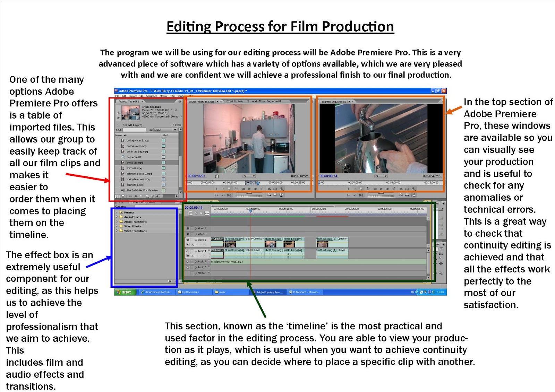
Task: Click the Loop playback icon in Source monitor
Action: [269, 189]
